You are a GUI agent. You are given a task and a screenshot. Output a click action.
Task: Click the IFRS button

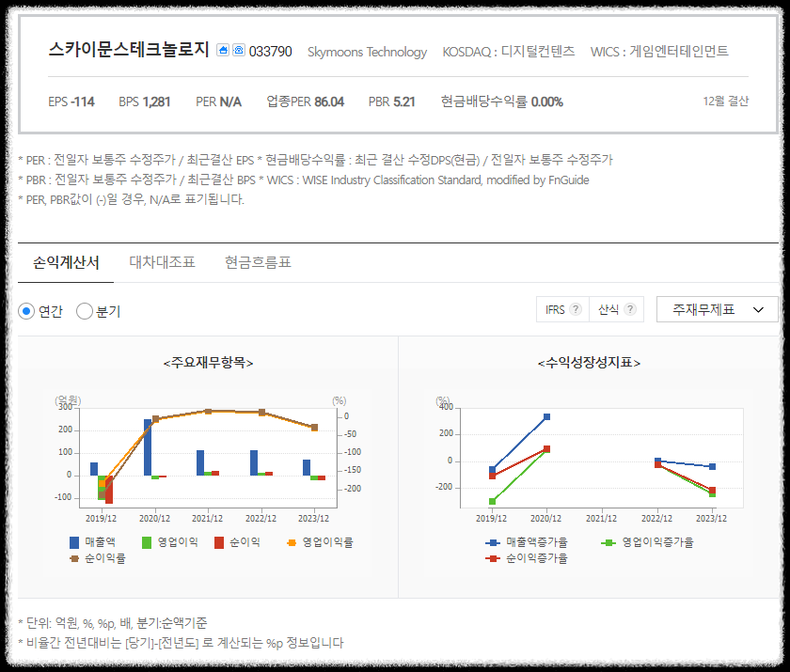(562, 309)
